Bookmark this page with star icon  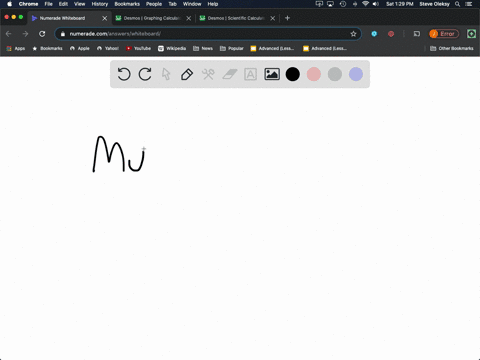coord(353,34)
